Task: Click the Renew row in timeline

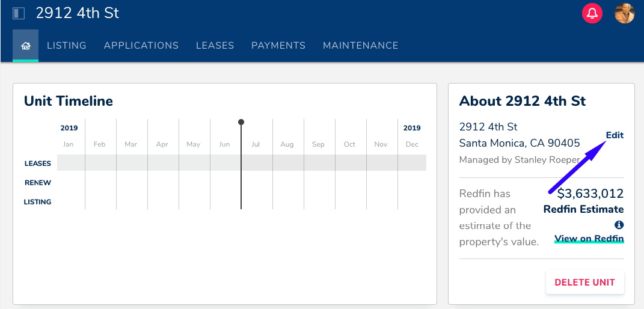Action: [x=38, y=183]
